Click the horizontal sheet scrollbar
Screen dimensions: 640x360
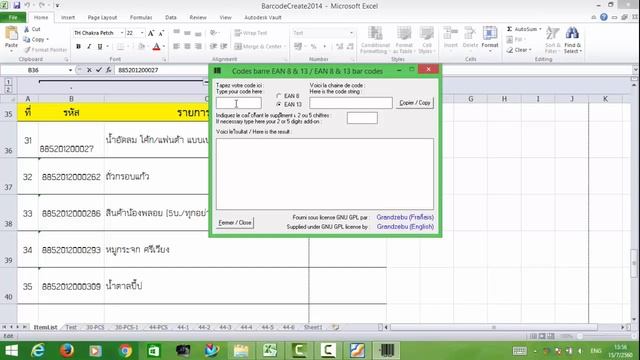494,327
